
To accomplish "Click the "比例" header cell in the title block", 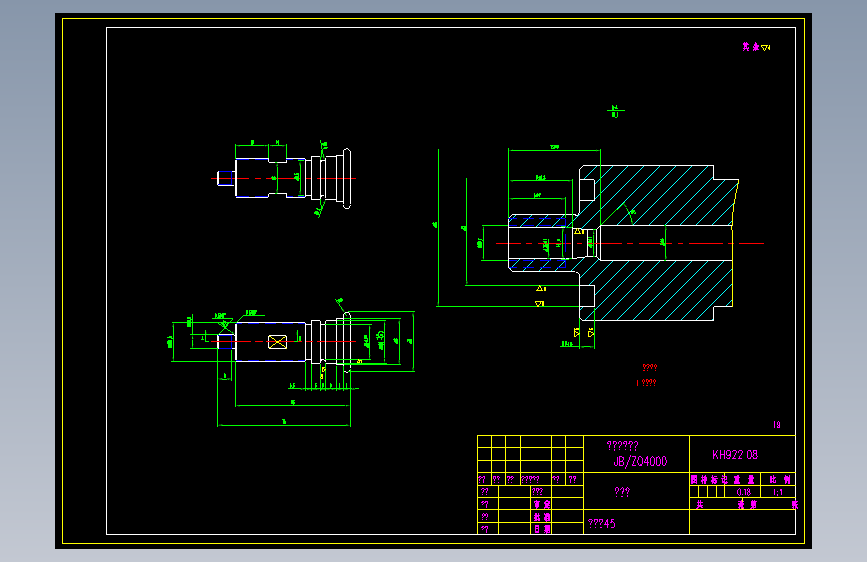I will point(780,480).
